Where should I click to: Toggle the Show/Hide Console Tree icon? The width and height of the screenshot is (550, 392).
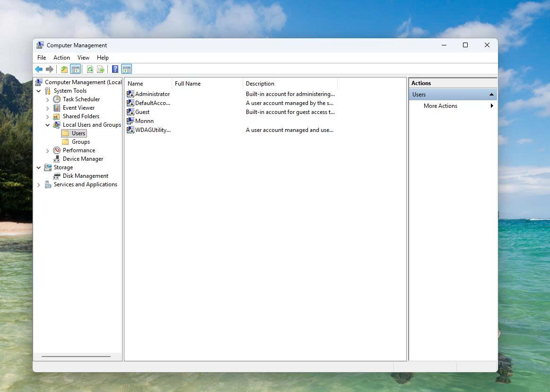[x=76, y=70]
